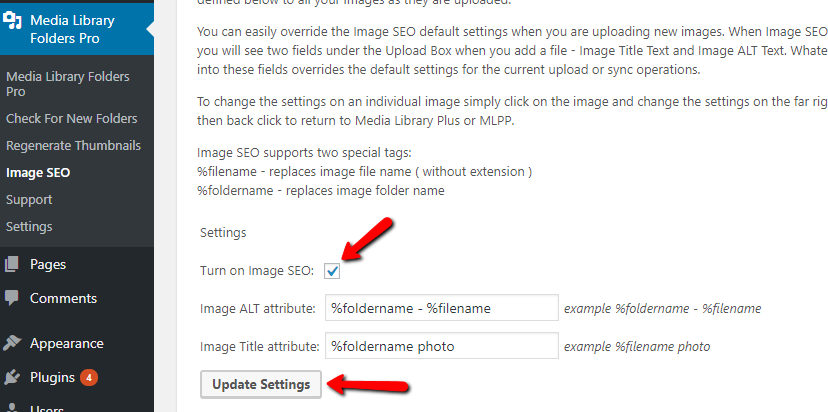The image size is (828, 412).
Task: Open Media Library Folders Pro submenu item
Action: 68,84
